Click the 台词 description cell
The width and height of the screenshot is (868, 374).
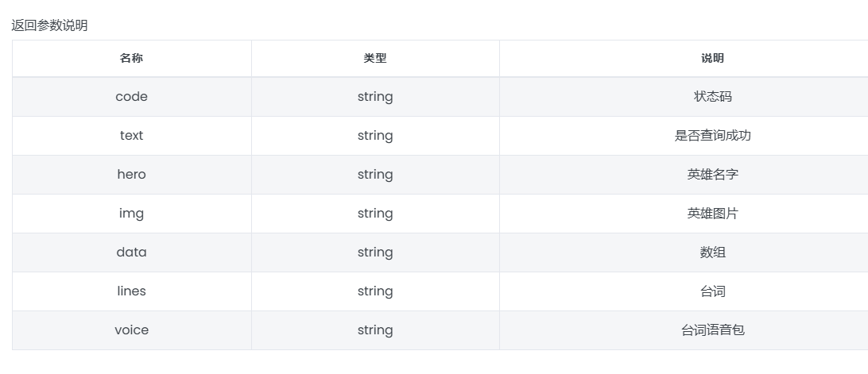(684, 291)
